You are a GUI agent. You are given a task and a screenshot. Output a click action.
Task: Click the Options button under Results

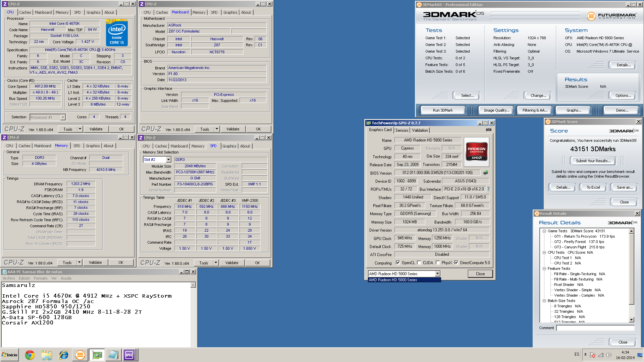(x=623, y=96)
